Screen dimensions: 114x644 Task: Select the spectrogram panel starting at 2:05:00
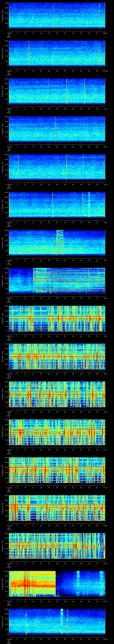(x=57, y=280)
